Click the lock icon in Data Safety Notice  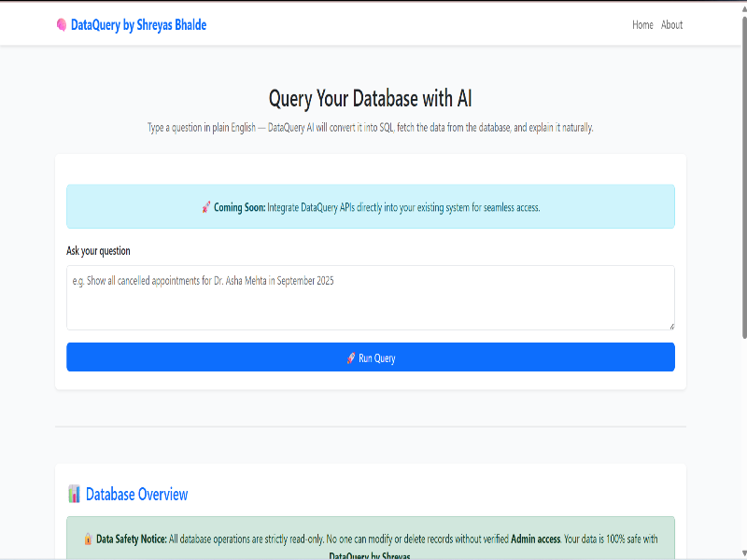[x=87, y=539]
